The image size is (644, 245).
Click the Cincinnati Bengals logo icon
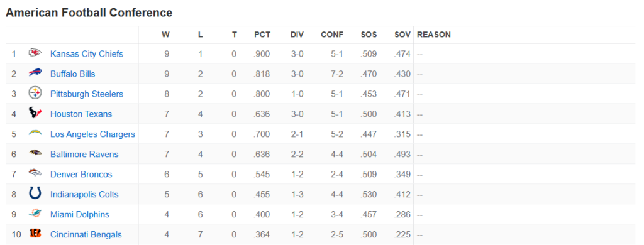[x=35, y=234]
